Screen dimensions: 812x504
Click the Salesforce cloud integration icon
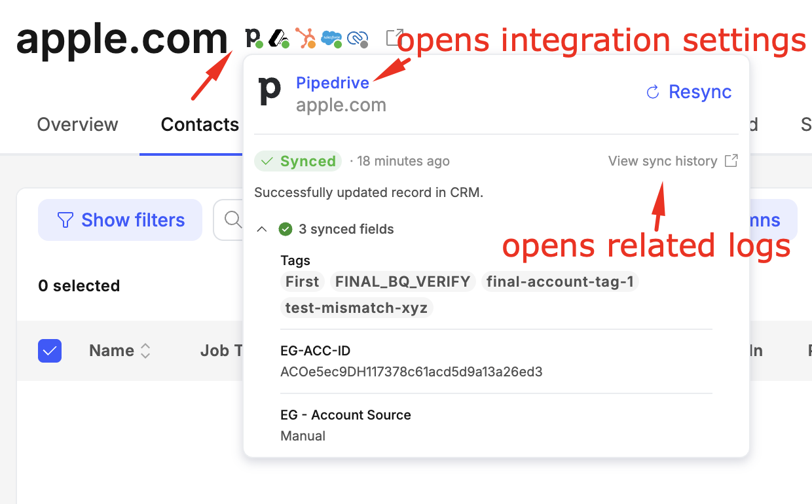pos(331,39)
